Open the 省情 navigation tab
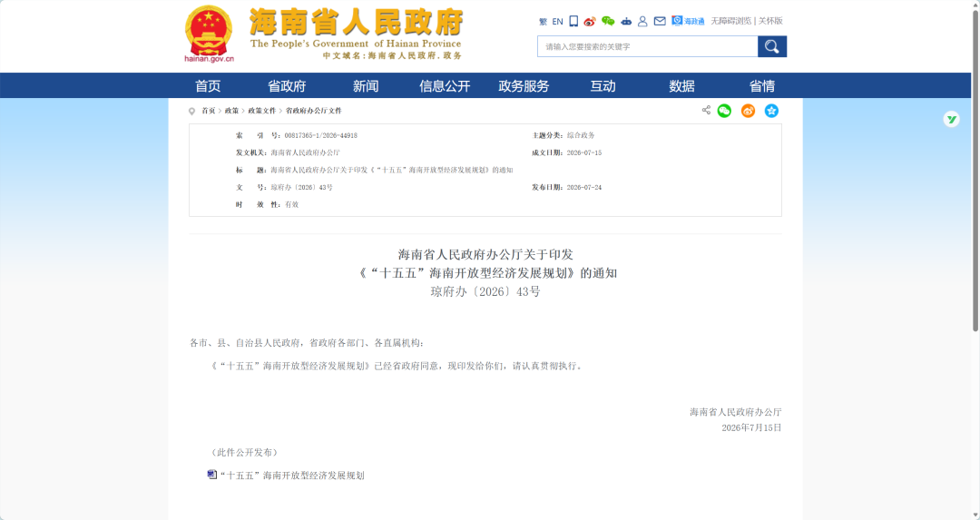The width and height of the screenshot is (980, 520). coord(762,85)
